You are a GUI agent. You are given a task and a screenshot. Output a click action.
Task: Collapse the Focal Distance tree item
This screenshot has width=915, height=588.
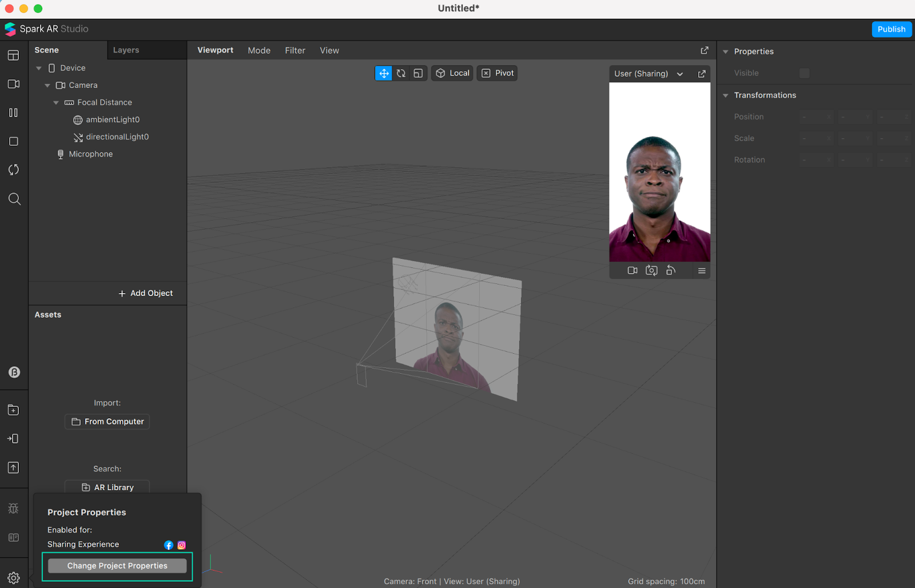coord(56,102)
